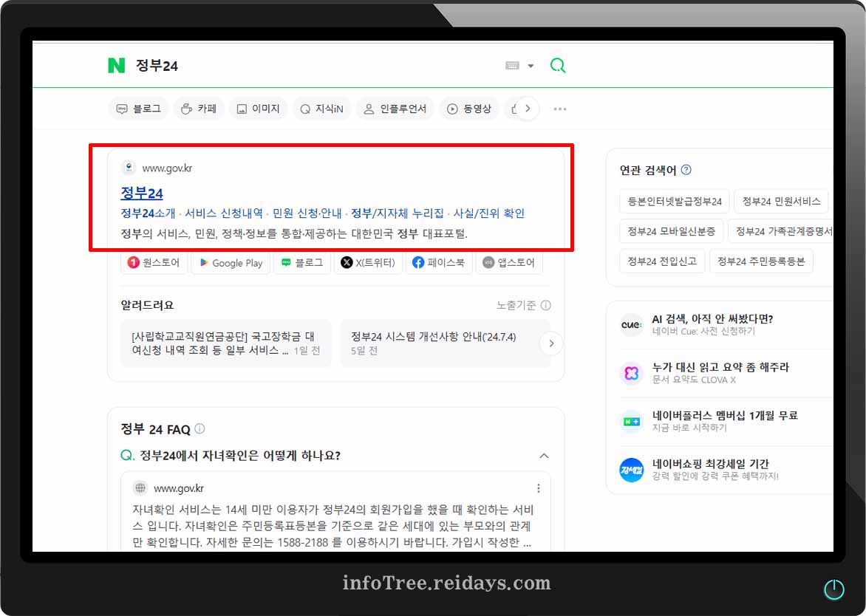866x616 pixels.
Task: Click the 페이스북 icon for 정부24
Action: pos(419,262)
